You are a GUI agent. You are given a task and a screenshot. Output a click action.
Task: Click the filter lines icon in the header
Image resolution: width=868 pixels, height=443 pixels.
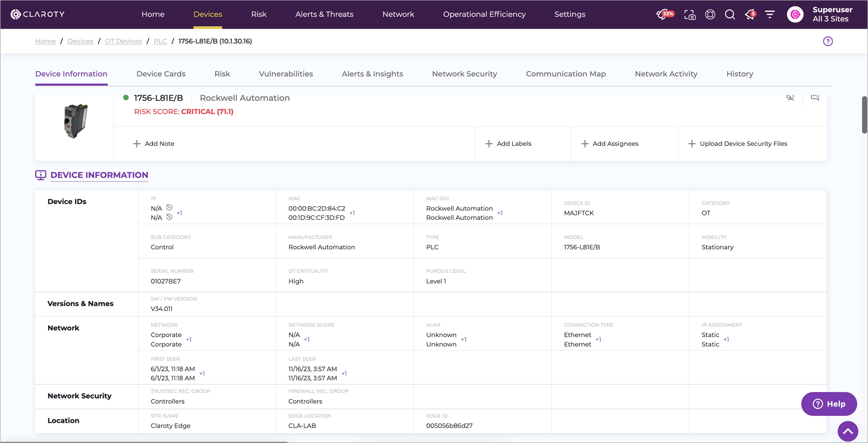(770, 14)
